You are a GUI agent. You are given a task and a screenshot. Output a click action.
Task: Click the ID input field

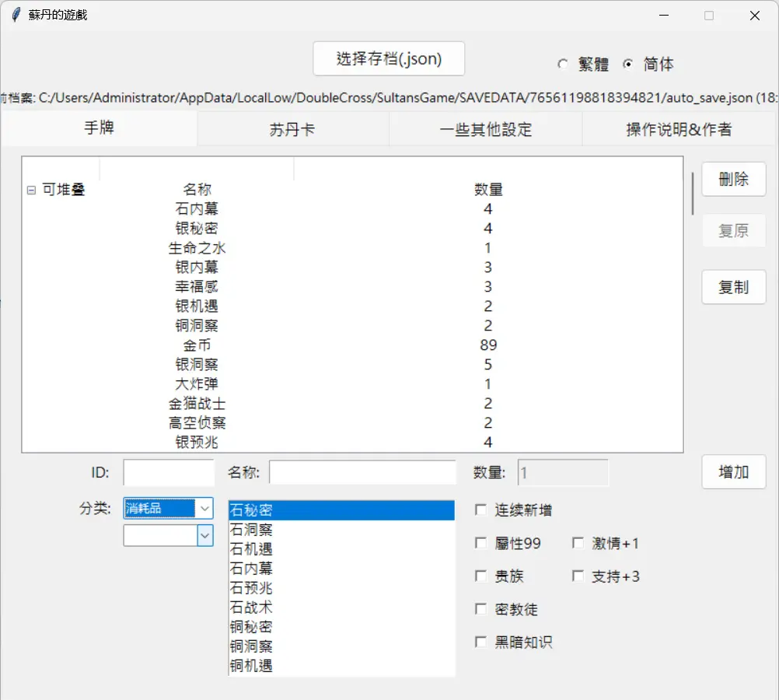[x=168, y=472]
